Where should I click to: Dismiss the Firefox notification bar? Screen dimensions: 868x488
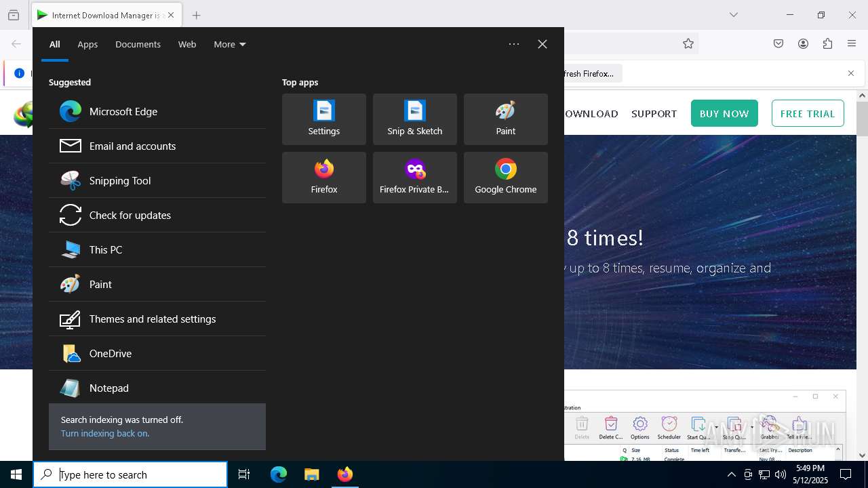pos(851,73)
